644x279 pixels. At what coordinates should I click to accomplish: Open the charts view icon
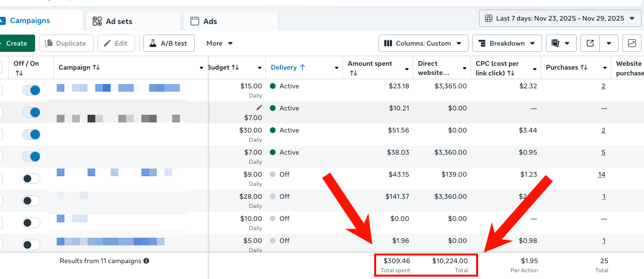tap(631, 43)
